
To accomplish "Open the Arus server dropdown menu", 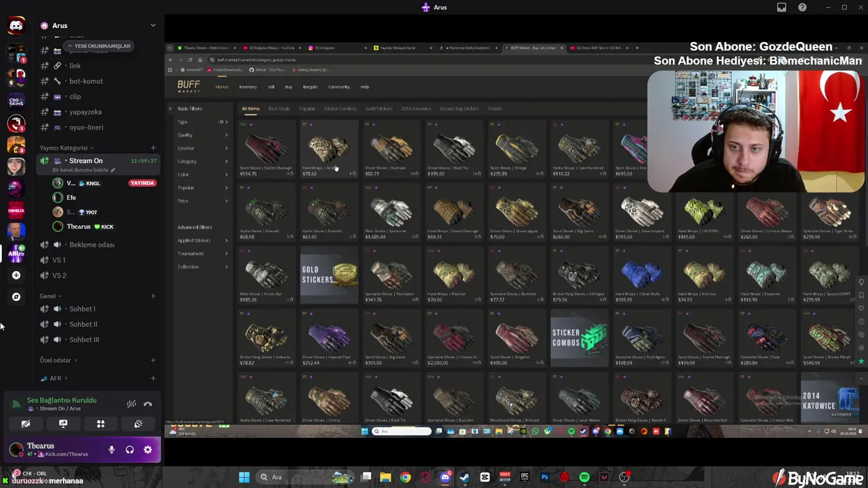I will coord(153,26).
